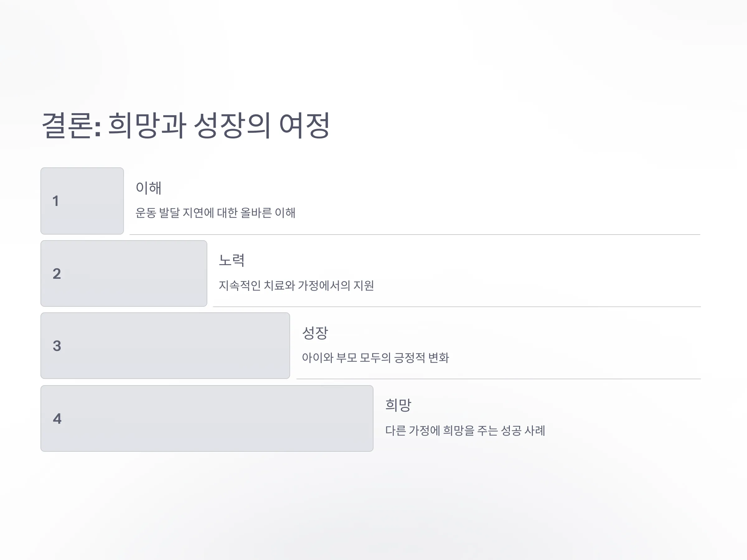747x560 pixels.
Task: Click the 희망 heading
Action: 398,405
